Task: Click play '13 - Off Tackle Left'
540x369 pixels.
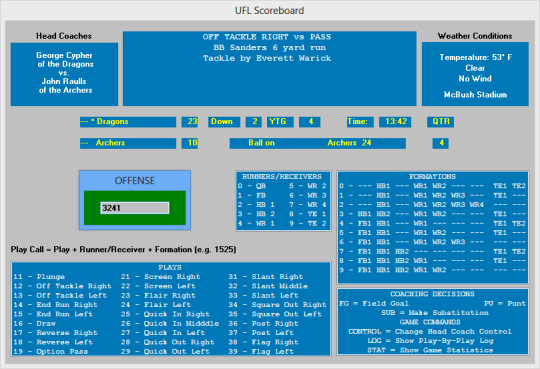Action: (x=60, y=295)
